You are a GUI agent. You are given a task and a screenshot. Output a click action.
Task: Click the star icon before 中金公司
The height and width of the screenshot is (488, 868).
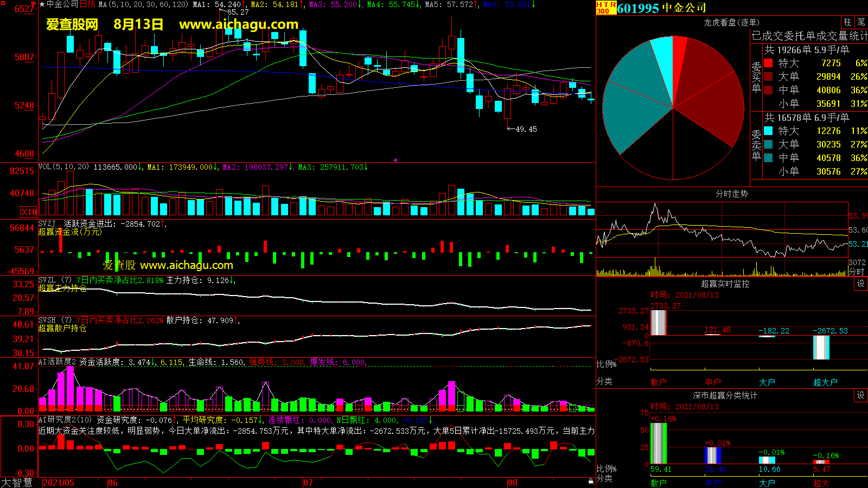42,4
